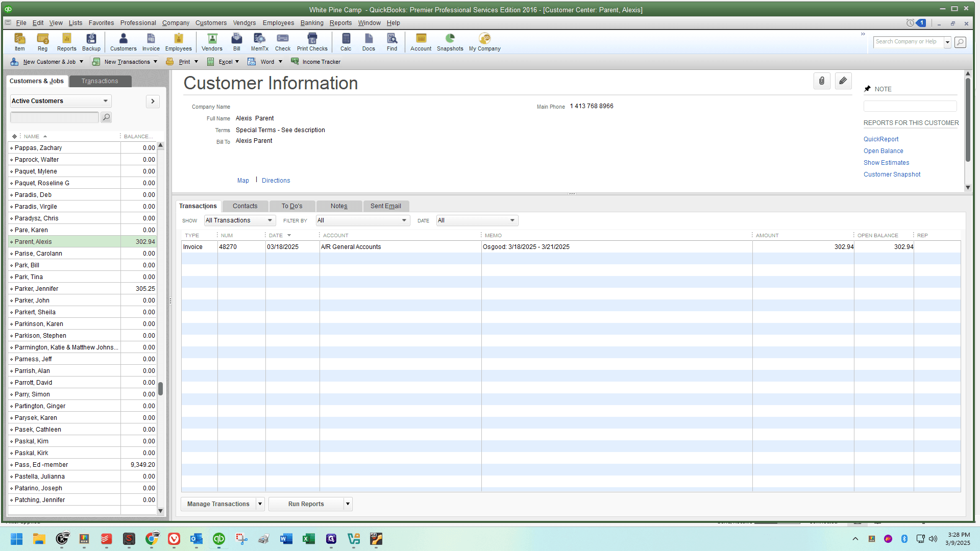Open the Manage Transactions dropdown arrow
This screenshot has height=551, width=980.
pyautogui.click(x=260, y=504)
